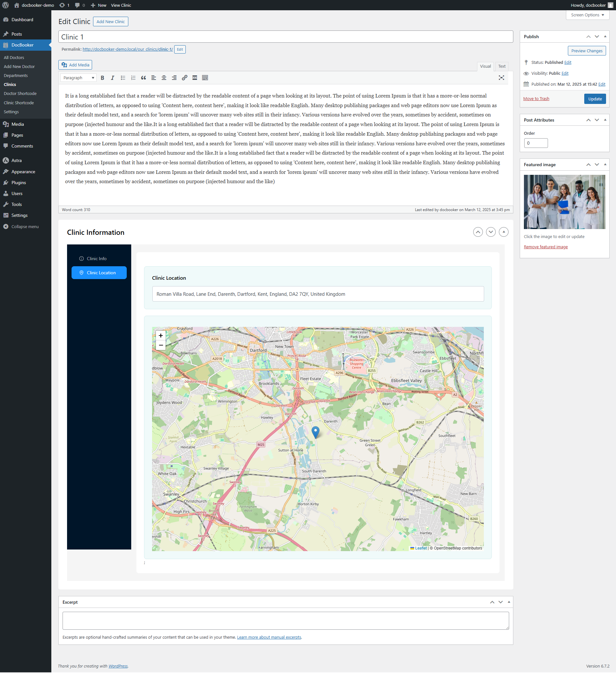The height and width of the screenshot is (673, 616).
Task: Collapse the Post Attributes panel
Action: pos(605,120)
